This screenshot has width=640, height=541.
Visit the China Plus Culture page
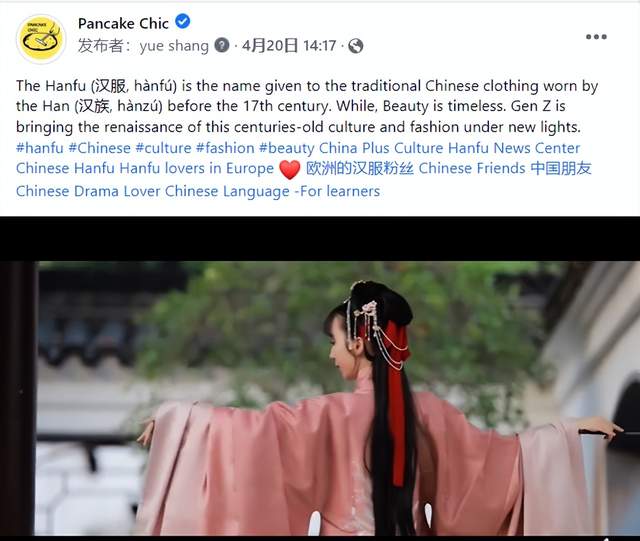381,148
